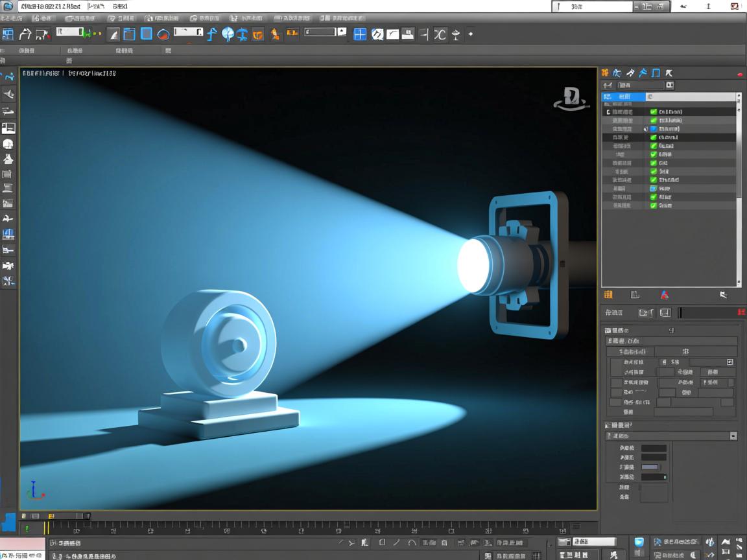Image resolution: width=747 pixels, height=560 pixels.
Task: Click the dark color swatch in lower panel
Action: [654, 448]
